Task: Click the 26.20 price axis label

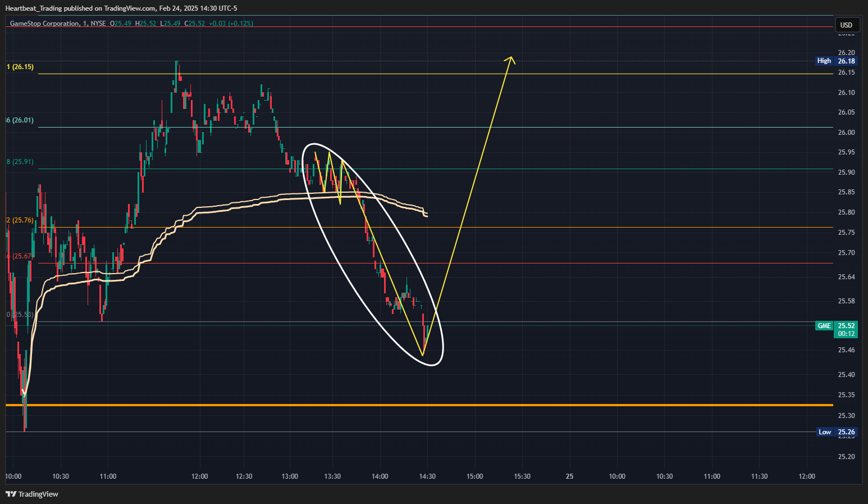Action: [846, 53]
